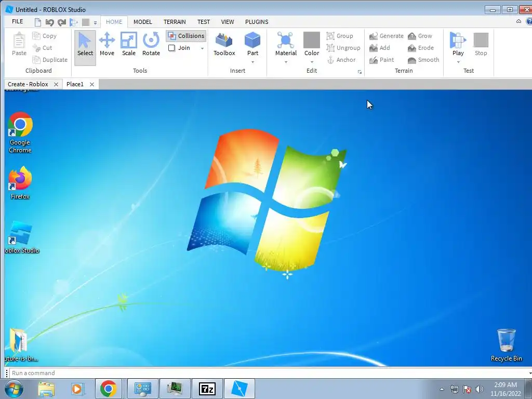Click the Redo arrow icon
The height and width of the screenshot is (399, 532).
[x=61, y=22]
